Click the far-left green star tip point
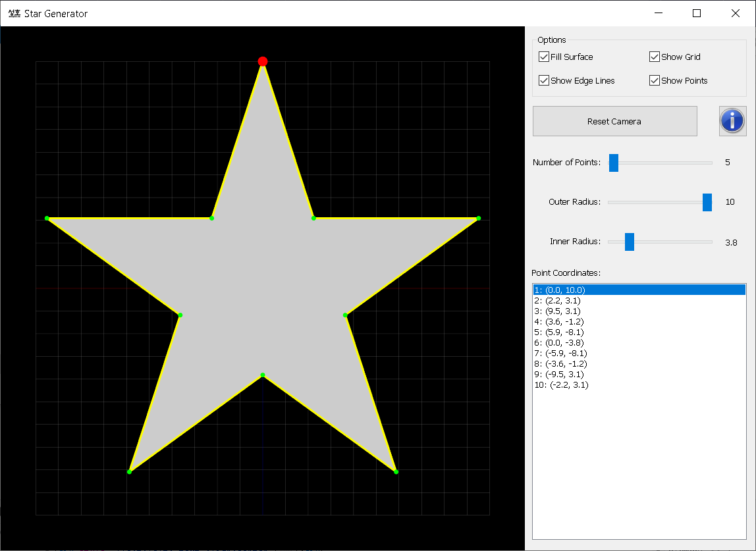This screenshot has height=551, width=756. [47, 218]
